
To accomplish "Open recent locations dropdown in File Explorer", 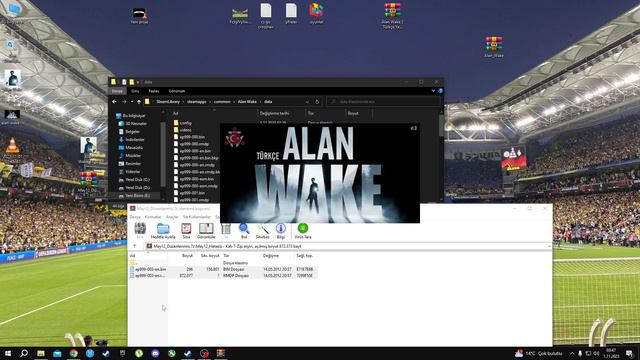I will pyautogui.click(x=132, y=102).
